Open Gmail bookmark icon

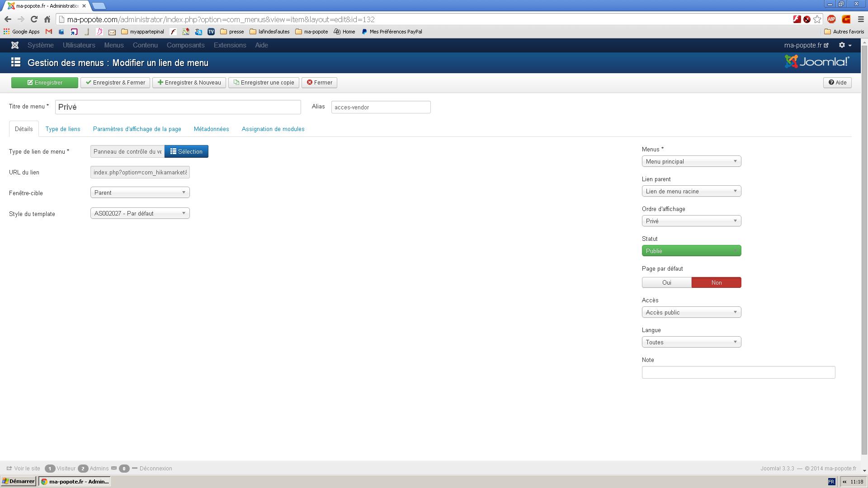[49, 32]
